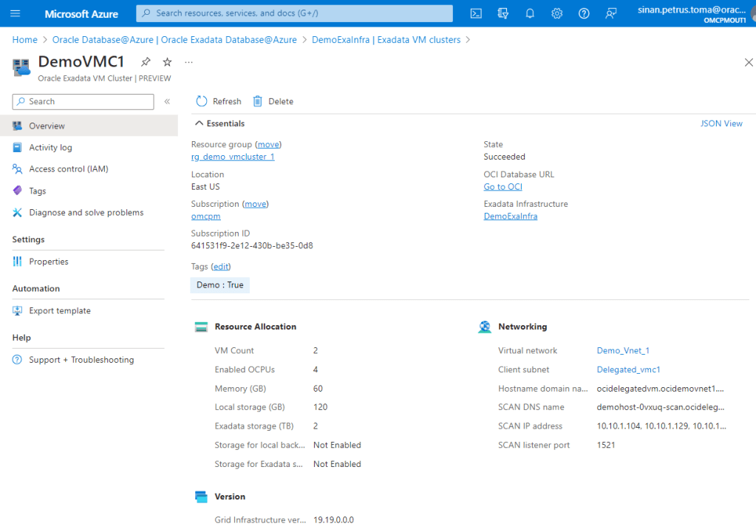Open the Azure portal hamburger menu
This screenshot has width=756, height=532.
pos(16,13)
